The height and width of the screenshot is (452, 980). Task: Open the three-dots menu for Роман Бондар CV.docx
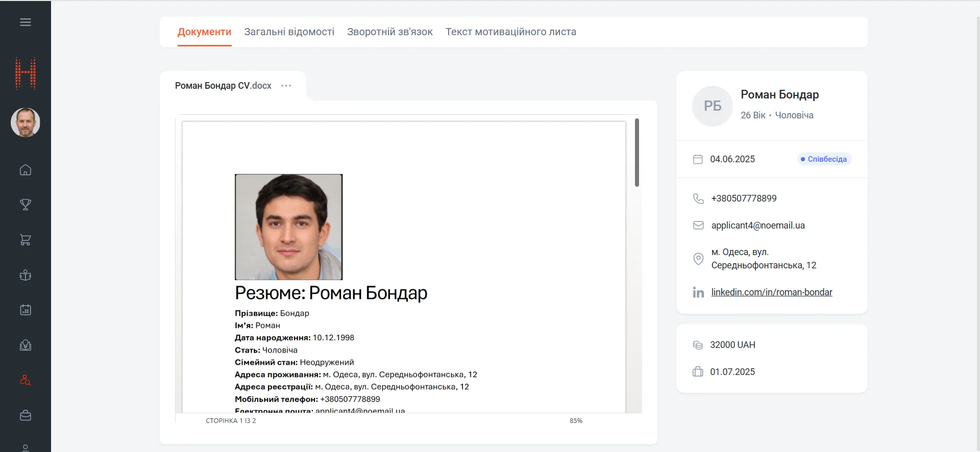[x=286, y=86]
